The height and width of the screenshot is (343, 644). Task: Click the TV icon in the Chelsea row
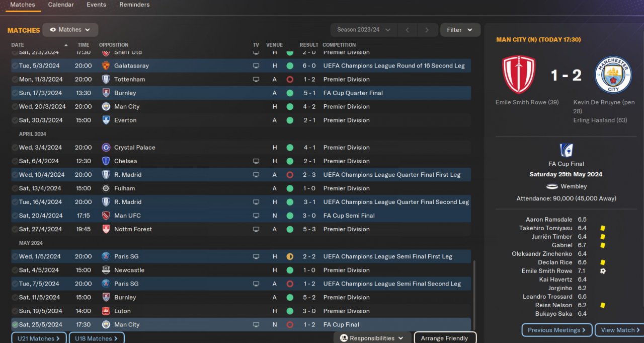coord(256,161)
